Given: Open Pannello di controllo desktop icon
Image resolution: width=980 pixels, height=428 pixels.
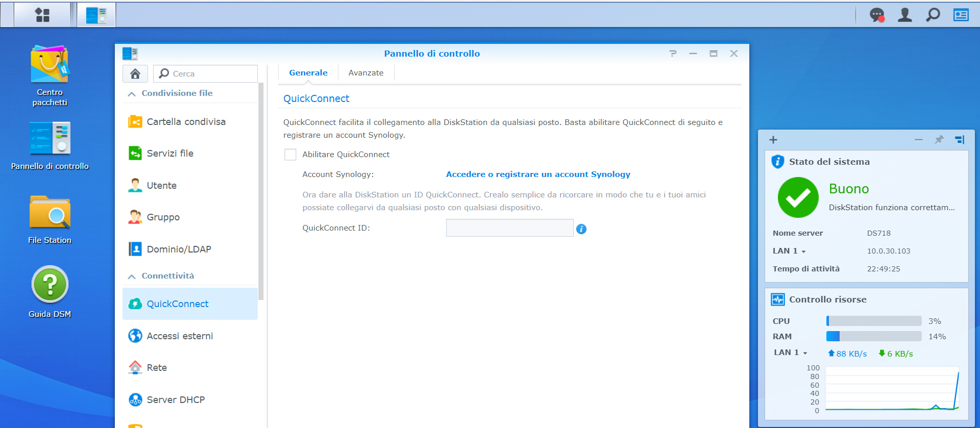Looking at the screenshot, I should [50, 145].
